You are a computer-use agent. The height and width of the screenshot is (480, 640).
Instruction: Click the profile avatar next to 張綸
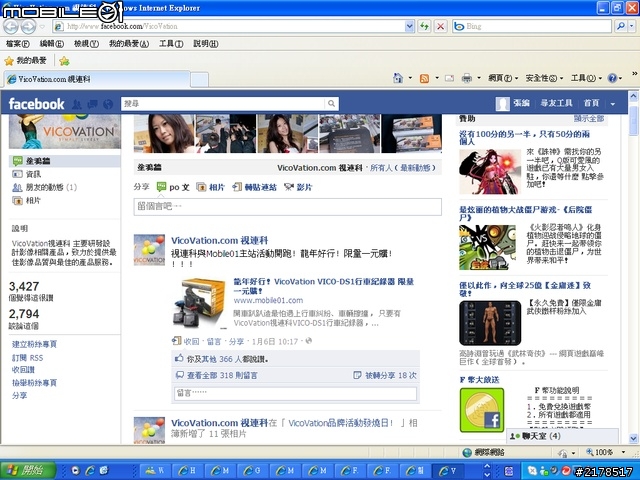(502, 104)
